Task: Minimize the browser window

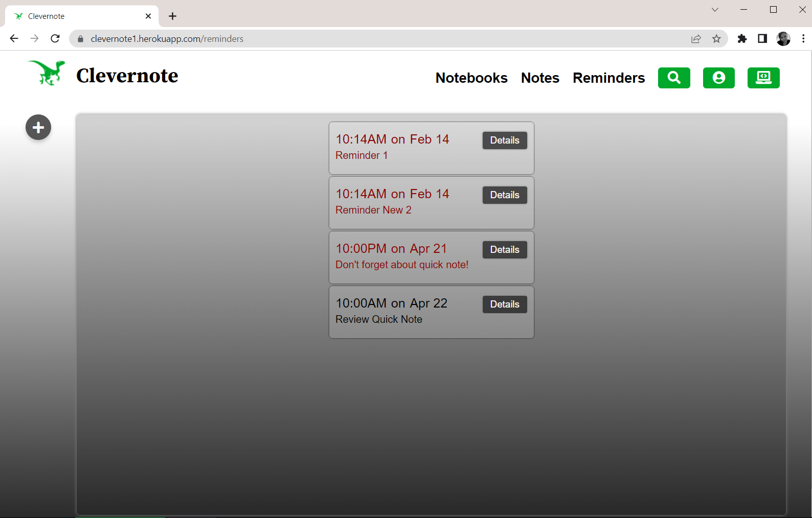Action: point(744,9)
